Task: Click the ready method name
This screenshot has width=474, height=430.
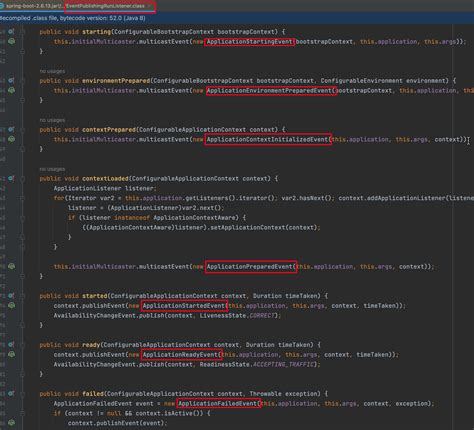Action: [91, 345]
